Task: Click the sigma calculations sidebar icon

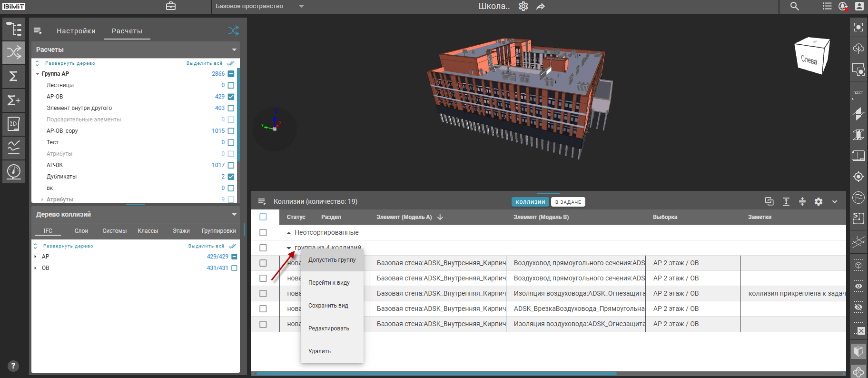Action: (14, 76)
